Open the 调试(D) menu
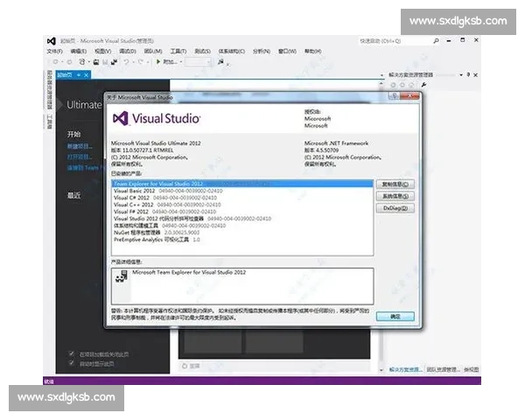The image size is (525, 420). (x=128, y=52)
